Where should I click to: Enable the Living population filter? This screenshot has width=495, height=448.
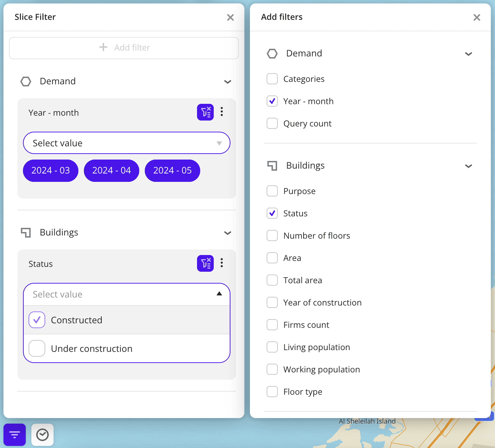tap(272, 347)
